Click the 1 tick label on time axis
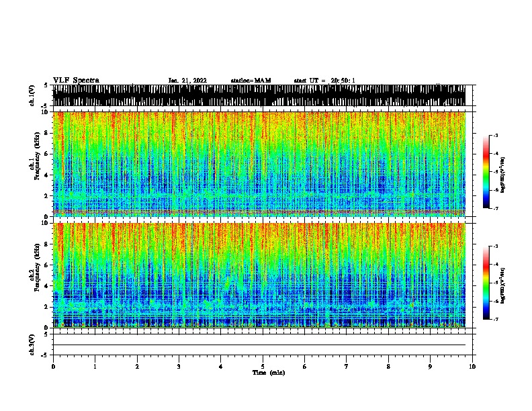 point(95,367)
